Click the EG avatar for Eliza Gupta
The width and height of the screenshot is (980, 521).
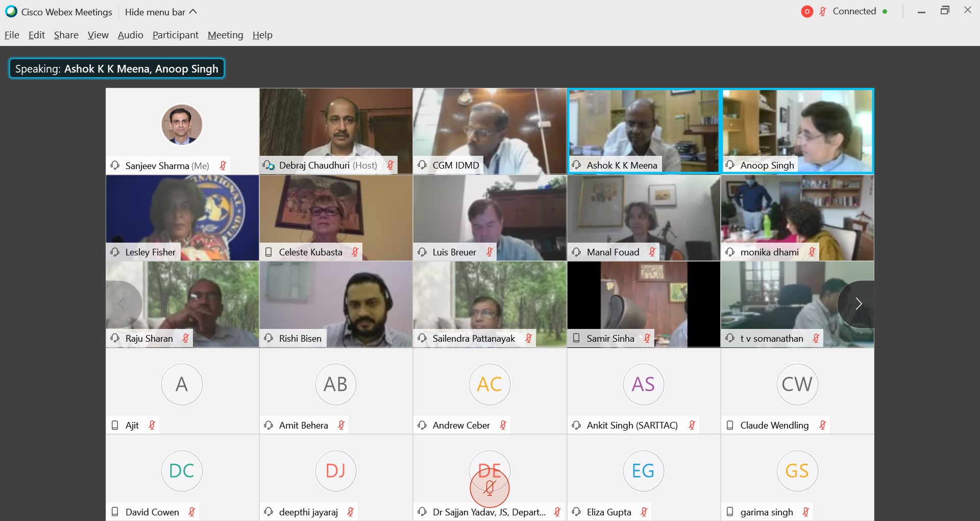point(643,471)
